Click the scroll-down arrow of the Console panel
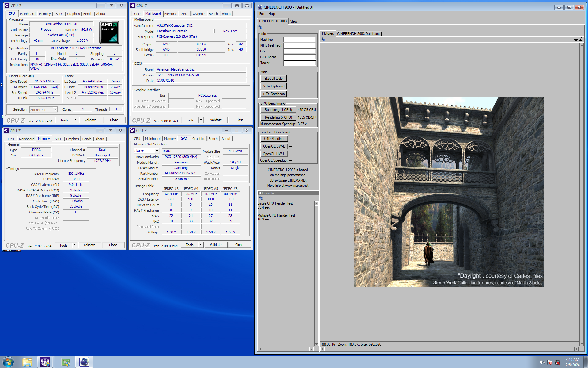588x368 pixels. (x=316, y=344)
